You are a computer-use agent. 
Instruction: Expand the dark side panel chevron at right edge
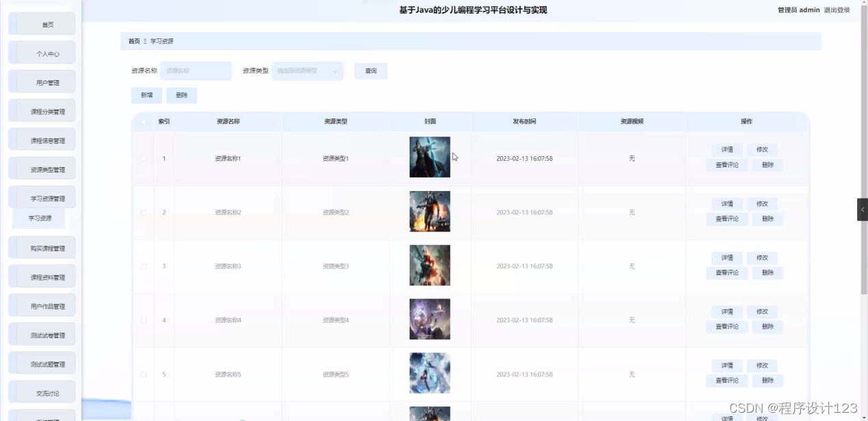862,209
